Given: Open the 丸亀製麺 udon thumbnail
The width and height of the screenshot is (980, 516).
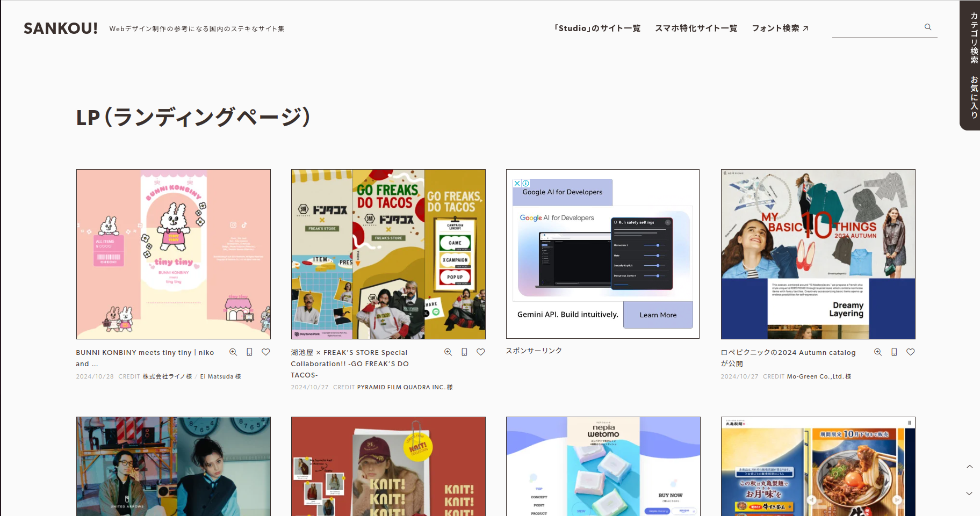Looking at the screenshot, I should [818, 467].
